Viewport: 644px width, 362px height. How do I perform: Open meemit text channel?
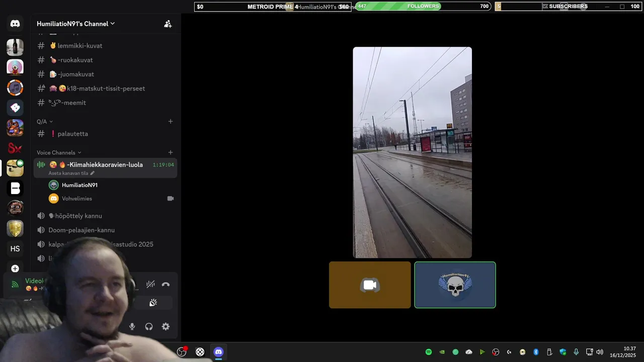click(105, 103)
